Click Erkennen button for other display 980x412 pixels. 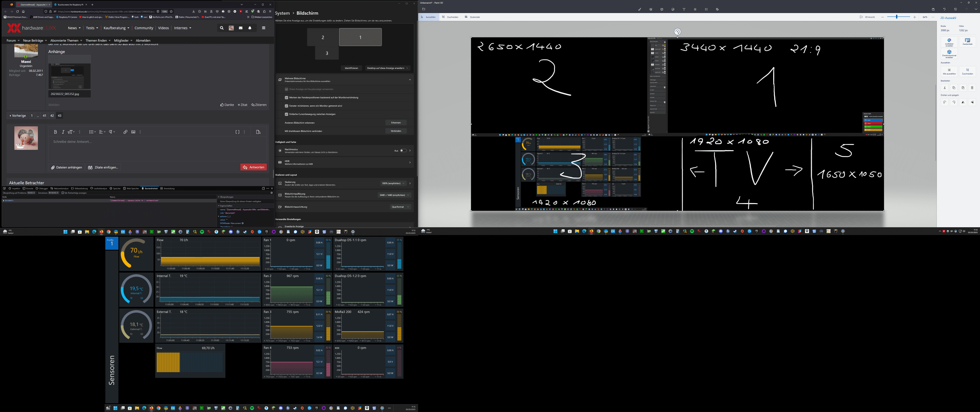396,123
